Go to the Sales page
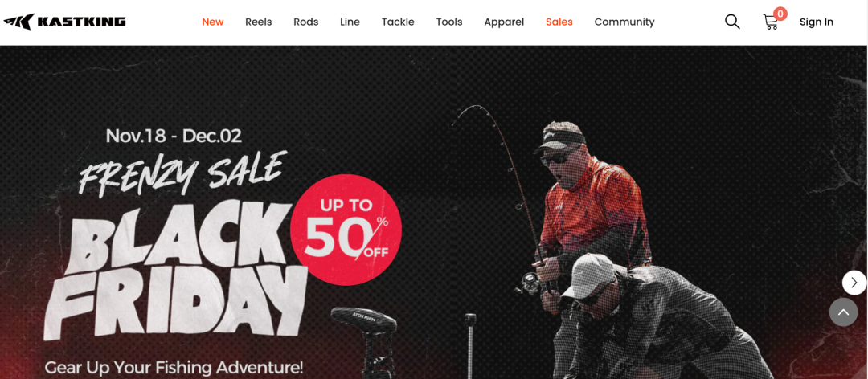Screen dimensions: 868x379 pos(559,22)
